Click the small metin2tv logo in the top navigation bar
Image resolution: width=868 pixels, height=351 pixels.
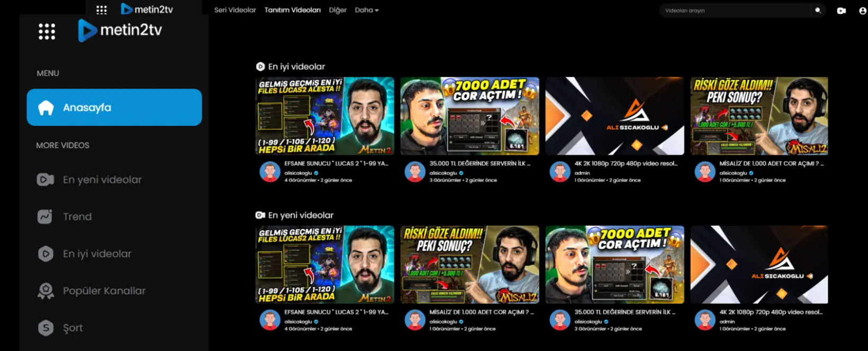tap(147, 9)
